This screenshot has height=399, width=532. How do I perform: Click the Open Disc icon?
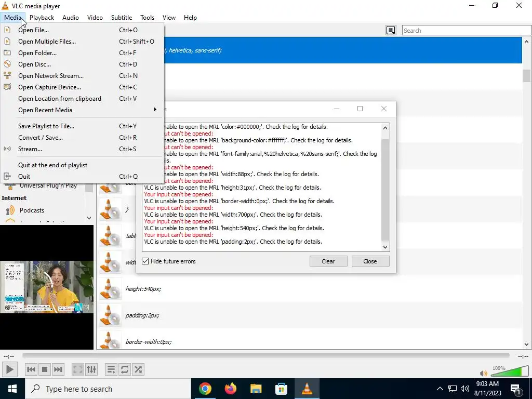coord(7,64)
